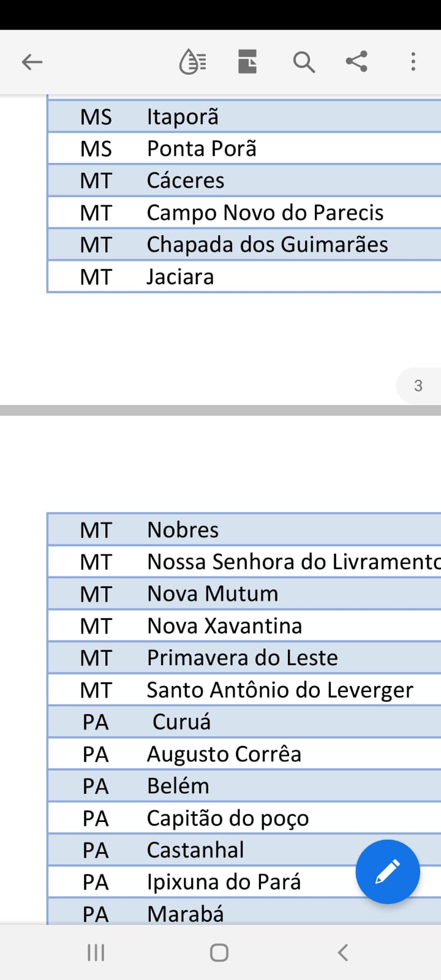441x980 pixels.
Task: Select the Itaporã table row
Action: pos(244,116)
